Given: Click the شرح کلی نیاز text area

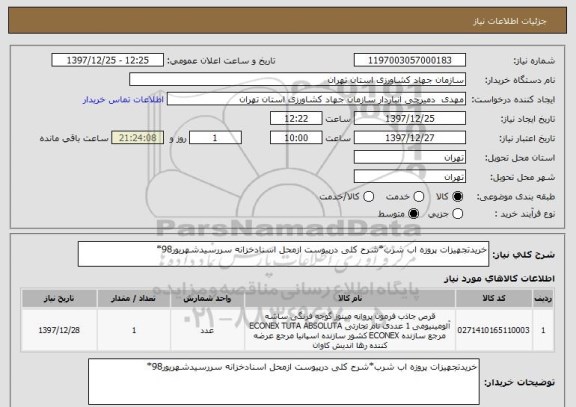Looking at the screenshot, I should point(283,254).
